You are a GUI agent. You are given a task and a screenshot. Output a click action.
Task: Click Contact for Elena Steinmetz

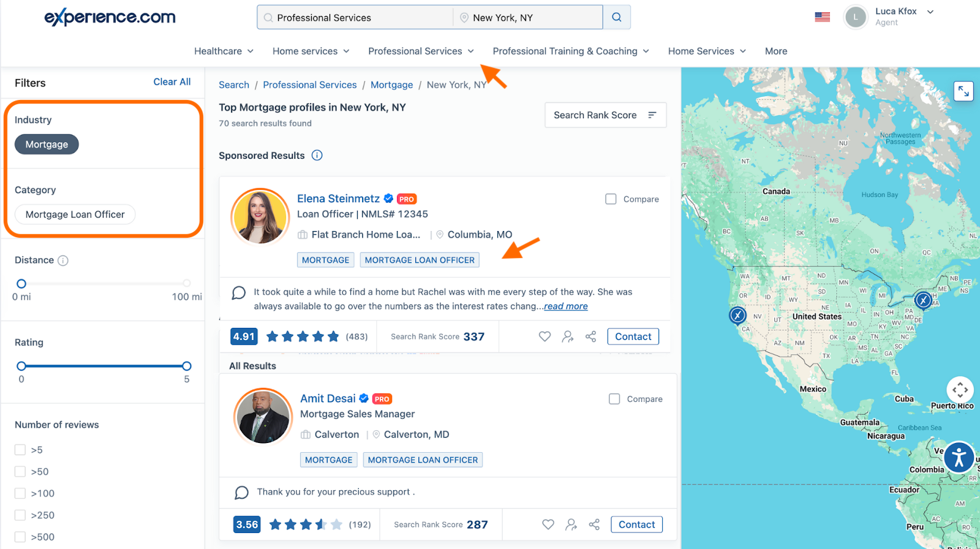coord(633,336)
